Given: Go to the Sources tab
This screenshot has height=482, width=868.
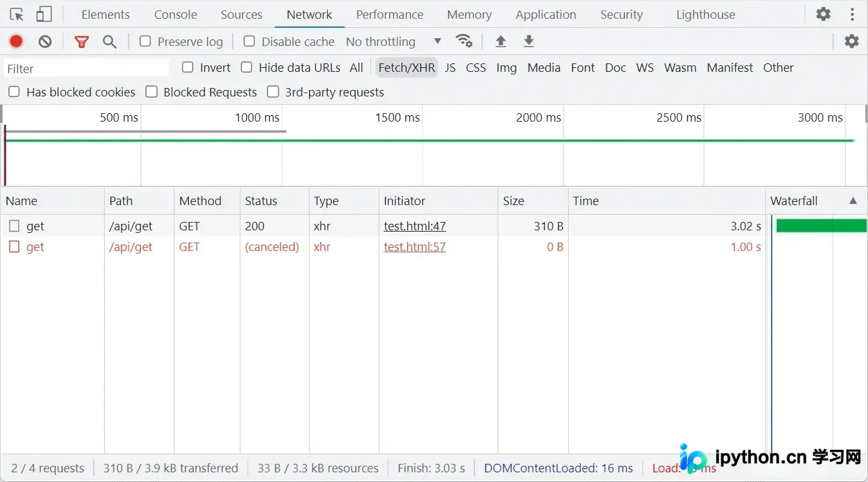Looking at the screenshot, I should (241, 14).
